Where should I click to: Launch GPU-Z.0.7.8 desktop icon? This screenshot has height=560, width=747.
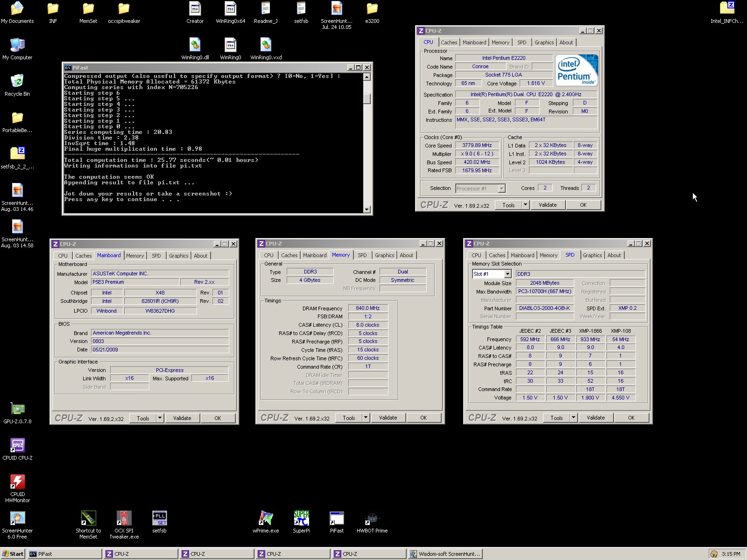(x=17, y=413)
